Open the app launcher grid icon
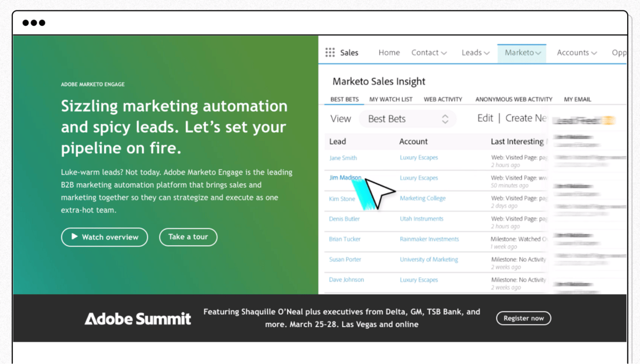Viewport: 640px width, 364px height. 330,52
